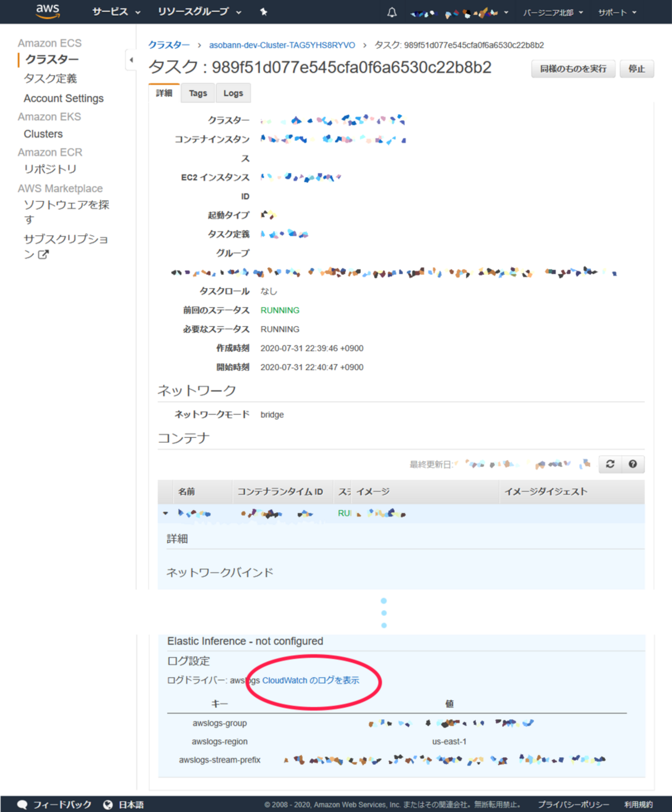
Task: Switch to the Tags tab
Action: 198,93
